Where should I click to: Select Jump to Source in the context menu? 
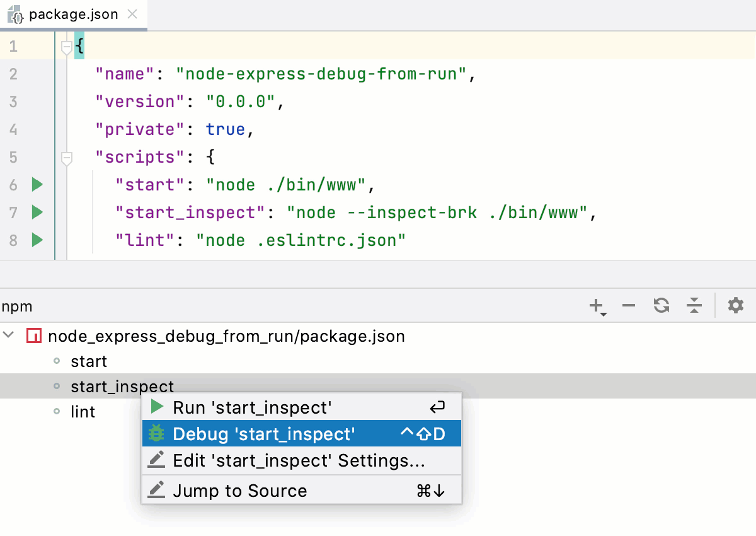coord(239,490)
